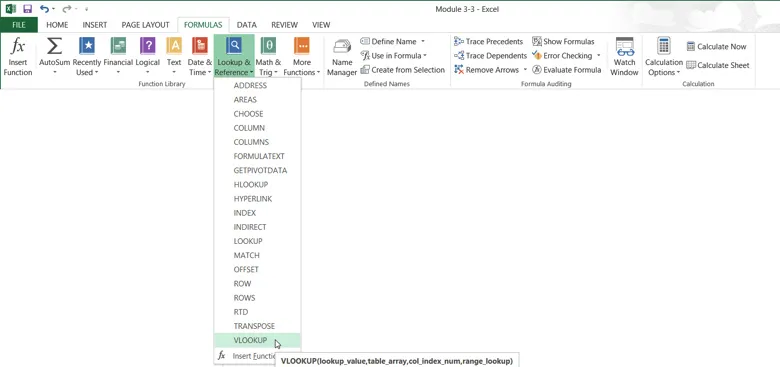Select the ROW function entry

coord(257,284)
